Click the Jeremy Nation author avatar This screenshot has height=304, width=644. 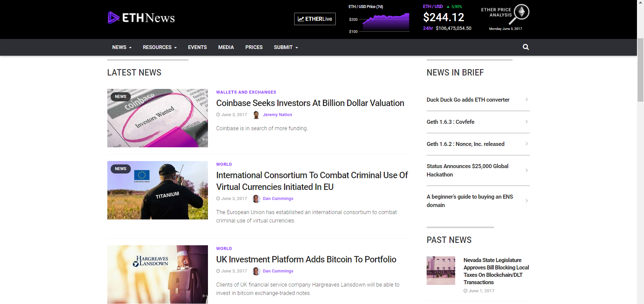256,115
